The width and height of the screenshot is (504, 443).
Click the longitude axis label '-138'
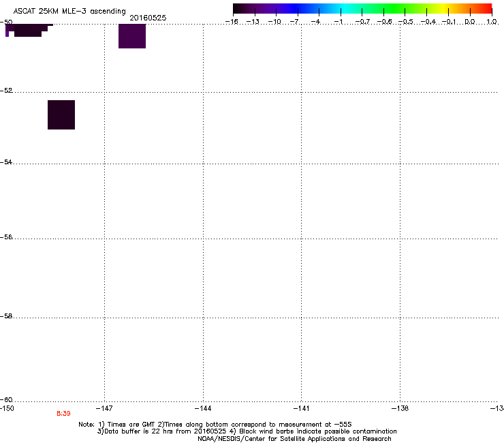tap(400, 408)
